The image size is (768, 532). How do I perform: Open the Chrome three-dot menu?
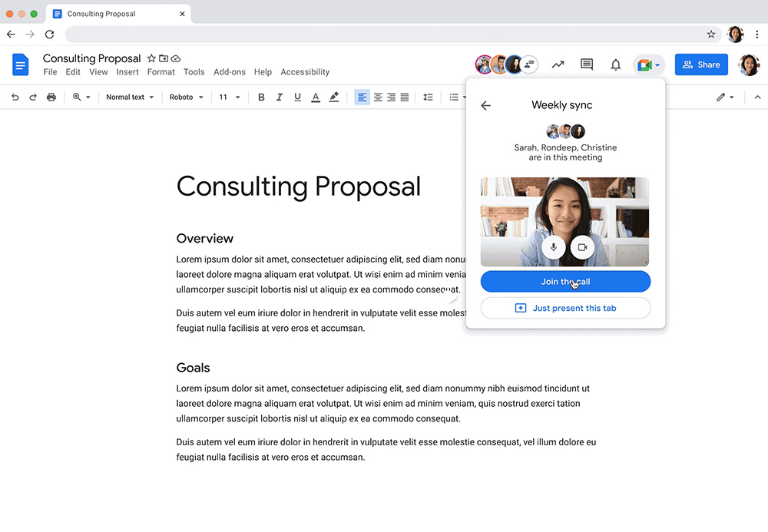[757, 35]
